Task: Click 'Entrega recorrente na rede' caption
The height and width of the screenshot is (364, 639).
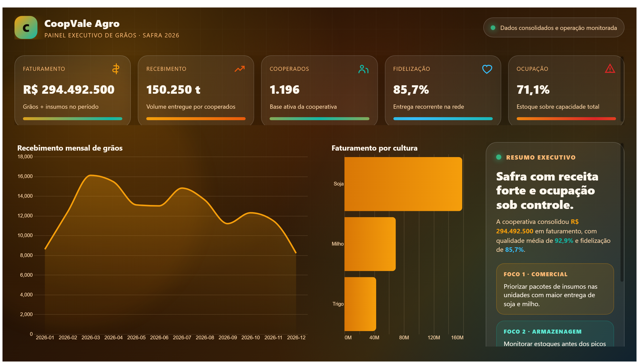Action: coord(429,107)
